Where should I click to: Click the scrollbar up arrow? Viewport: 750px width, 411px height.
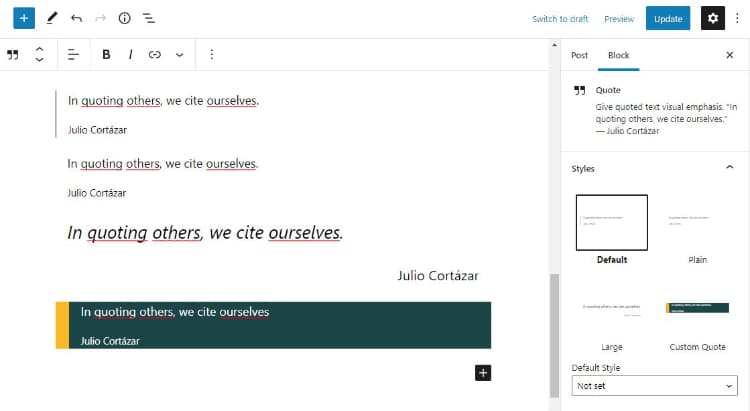coord(554,45)
